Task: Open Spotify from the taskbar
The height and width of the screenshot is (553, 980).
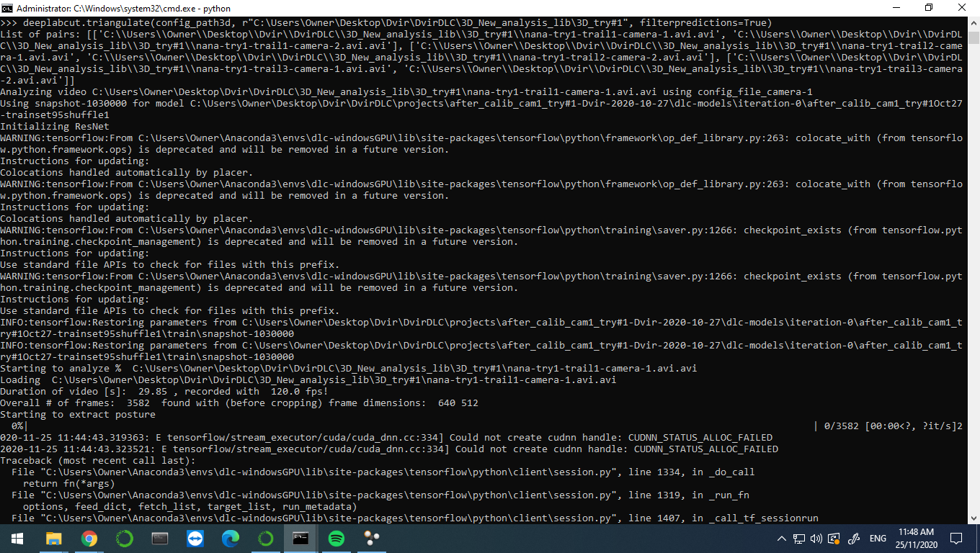Action: coord(336,538)
